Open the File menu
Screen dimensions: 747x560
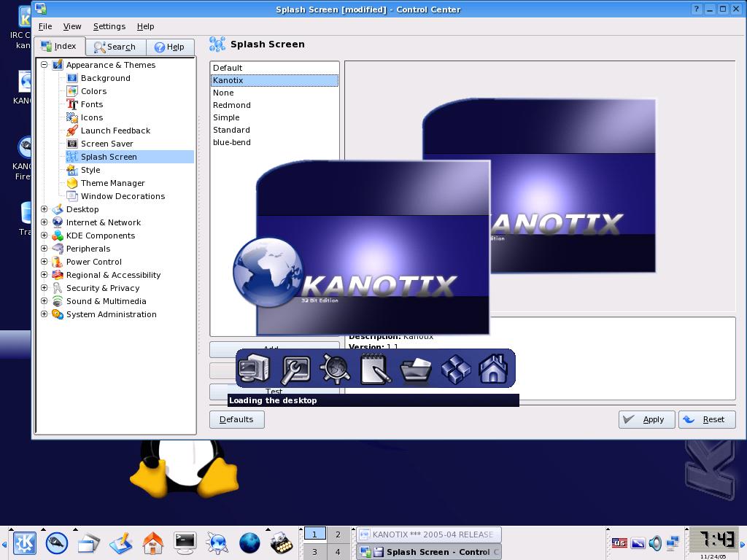45,26
